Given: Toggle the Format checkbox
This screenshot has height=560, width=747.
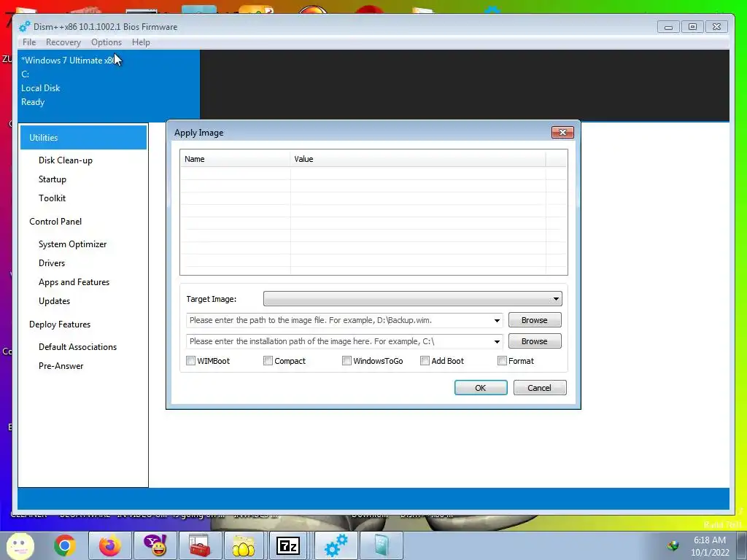Looking at the screenshot, I should [502, 360].
